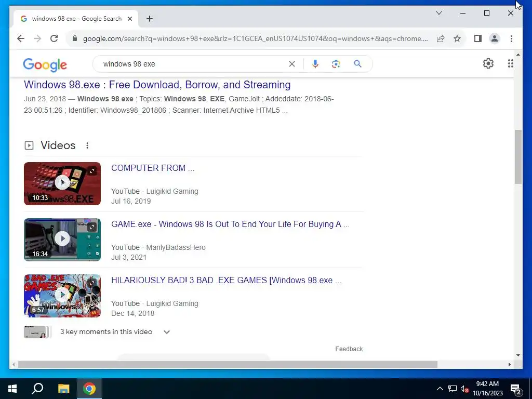Start voice search with the microphone

tap(315, 64)
